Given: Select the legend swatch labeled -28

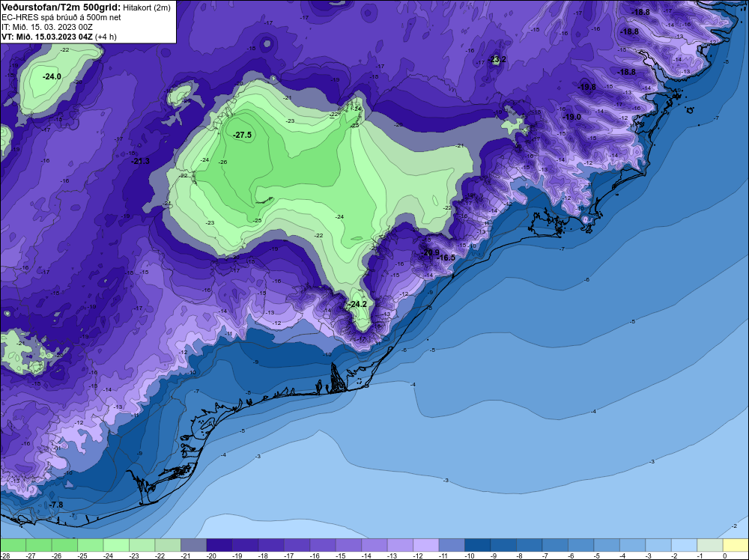Looking at the screenshot, I should point(13,545).
